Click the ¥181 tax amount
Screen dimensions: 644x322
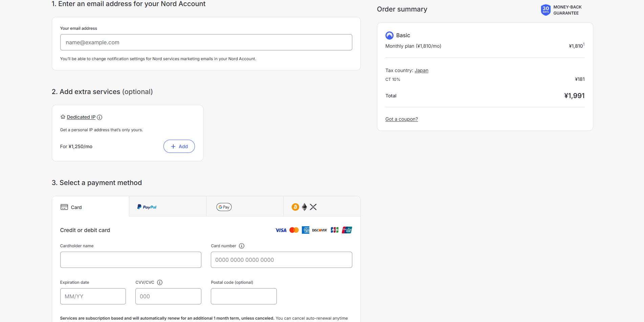[x=580, y=79]
